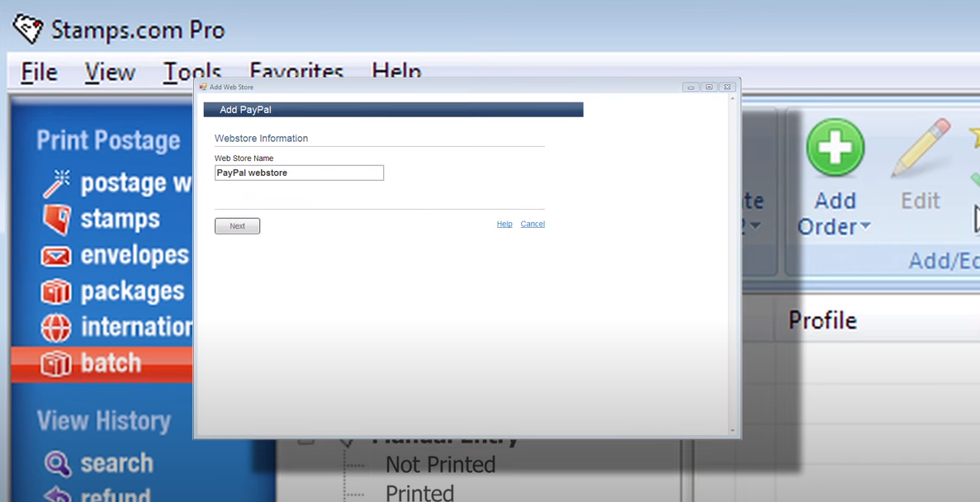Open the postage wizard wand icon
980x502 pixels.
pyautogui.click(x=56, y=183)
